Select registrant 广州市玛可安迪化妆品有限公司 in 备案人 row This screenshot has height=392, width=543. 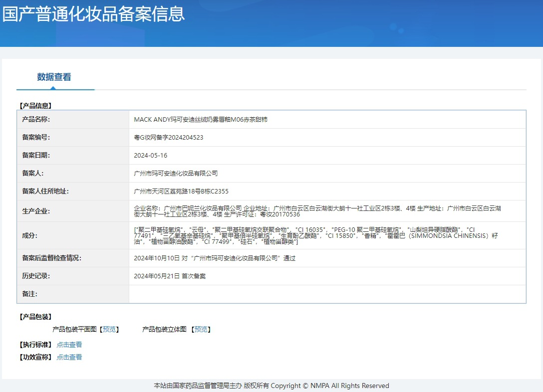[x=176, y=174]
